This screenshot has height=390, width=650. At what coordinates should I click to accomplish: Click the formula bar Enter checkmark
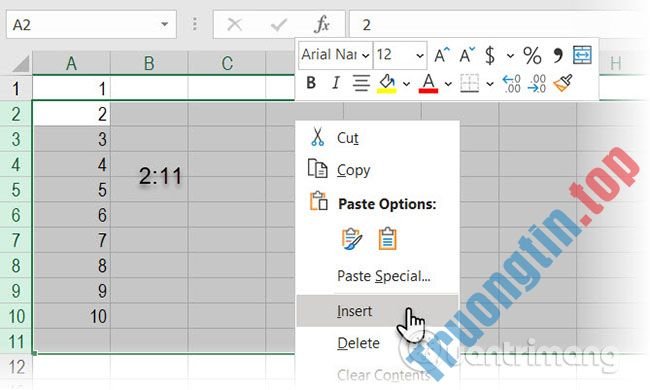pyautogui.click(x=279, y=24)
